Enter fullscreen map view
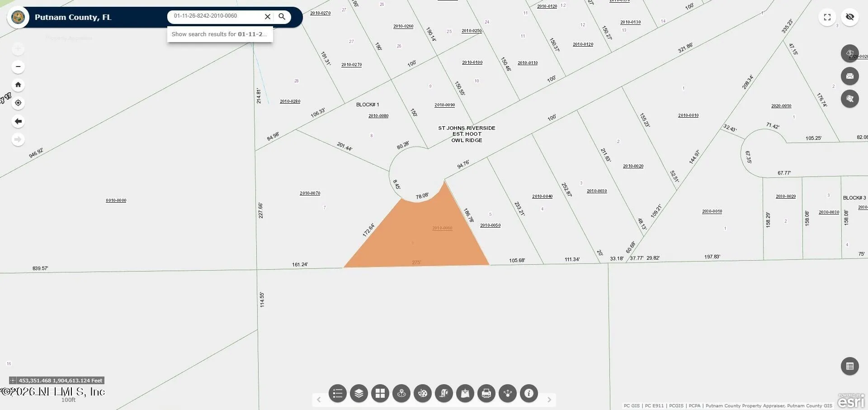This screenshot has width=868, height=410. click(827, 17)
